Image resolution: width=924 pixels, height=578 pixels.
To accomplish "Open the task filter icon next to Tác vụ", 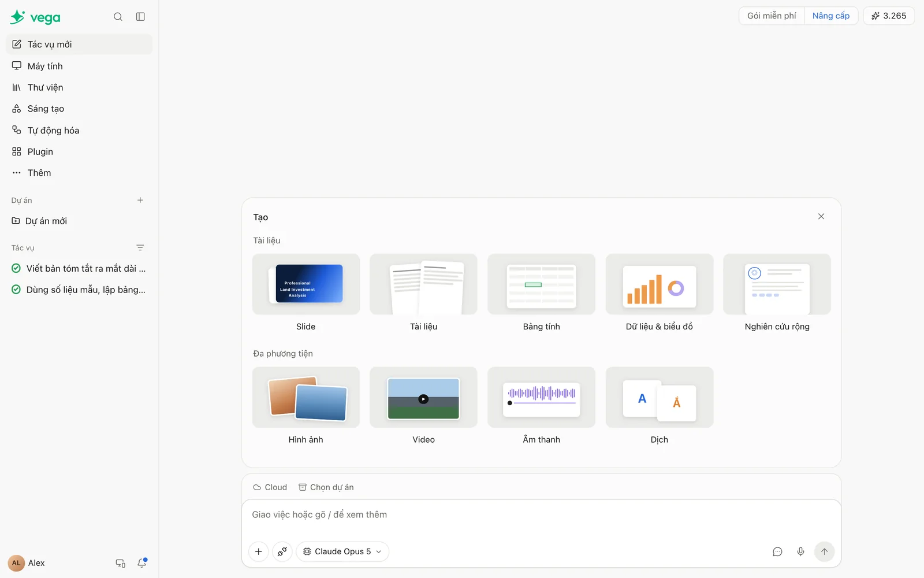I will [x=140, y=247].
